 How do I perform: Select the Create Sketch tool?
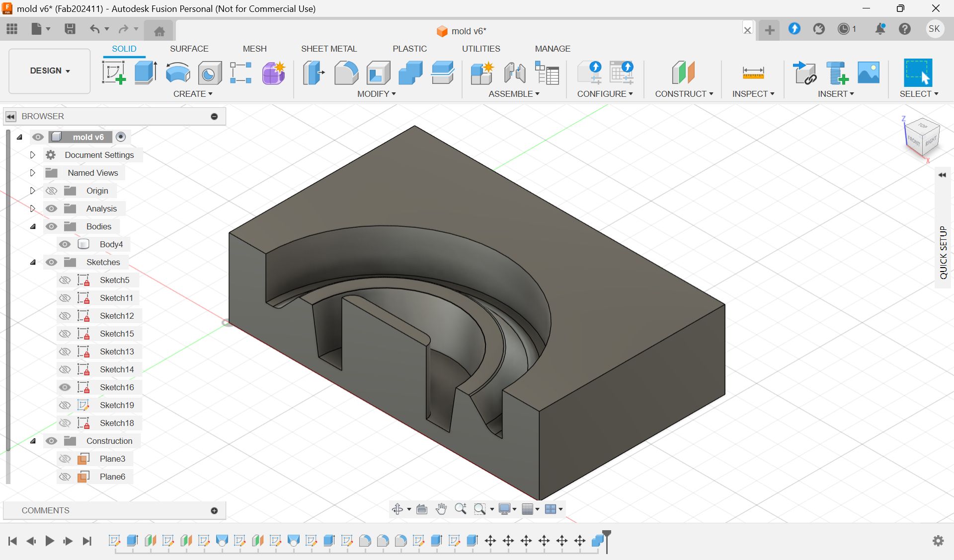point(113,72)
